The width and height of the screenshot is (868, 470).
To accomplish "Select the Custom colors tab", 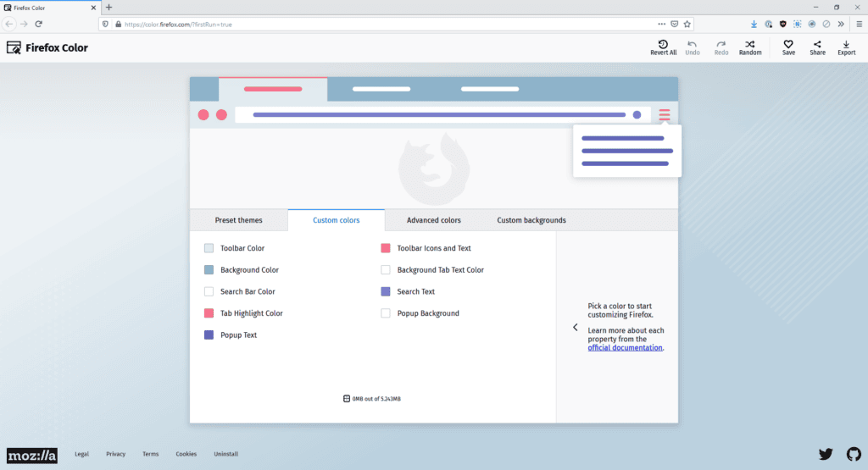I will 336,220.
